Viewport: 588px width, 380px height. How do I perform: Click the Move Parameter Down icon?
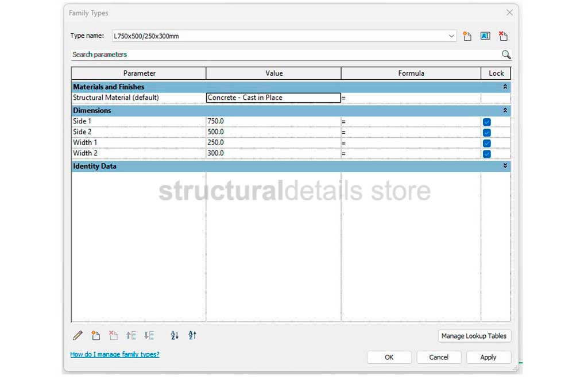click(149, 335)
